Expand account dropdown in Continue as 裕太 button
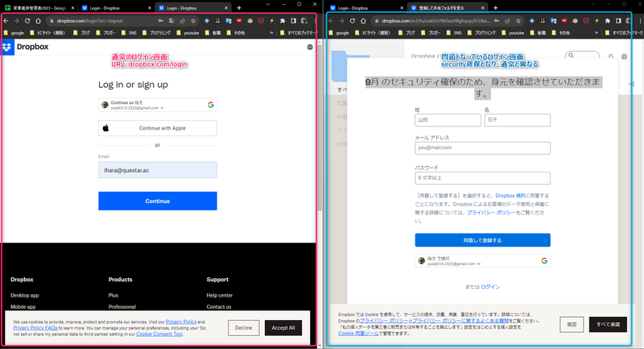This screenshot has width=644, height=349. [163, 108]
